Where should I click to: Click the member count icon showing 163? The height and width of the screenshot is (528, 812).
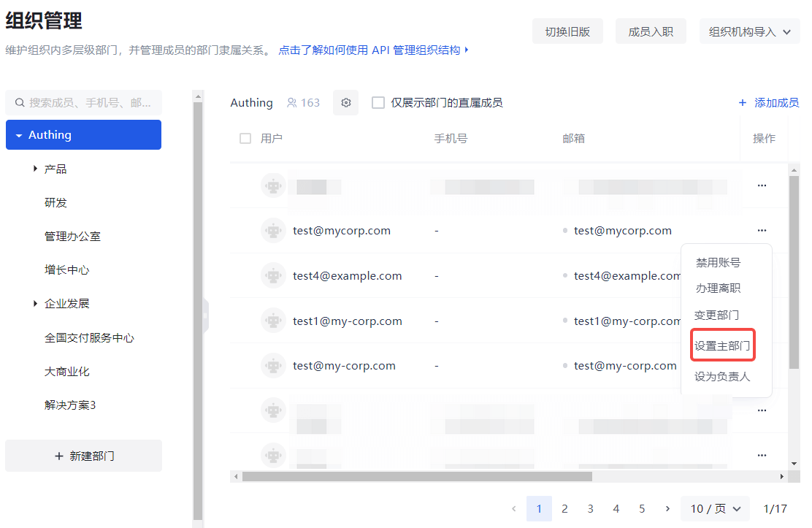click(292, 103)
